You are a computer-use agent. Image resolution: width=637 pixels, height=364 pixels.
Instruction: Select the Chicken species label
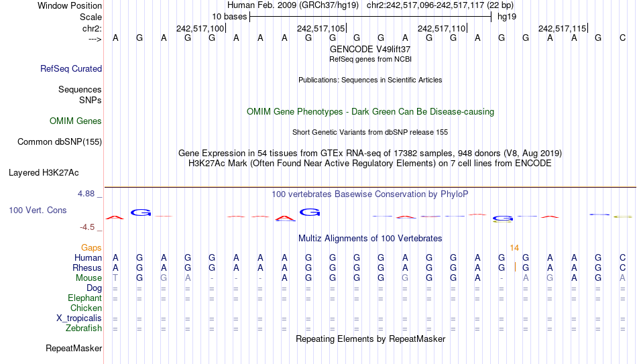(86, 308)
